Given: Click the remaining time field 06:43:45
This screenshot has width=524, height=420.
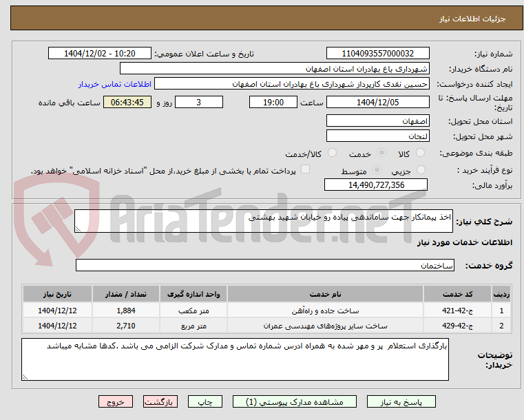Looking at the screenshot, I should tap(127, 102).
